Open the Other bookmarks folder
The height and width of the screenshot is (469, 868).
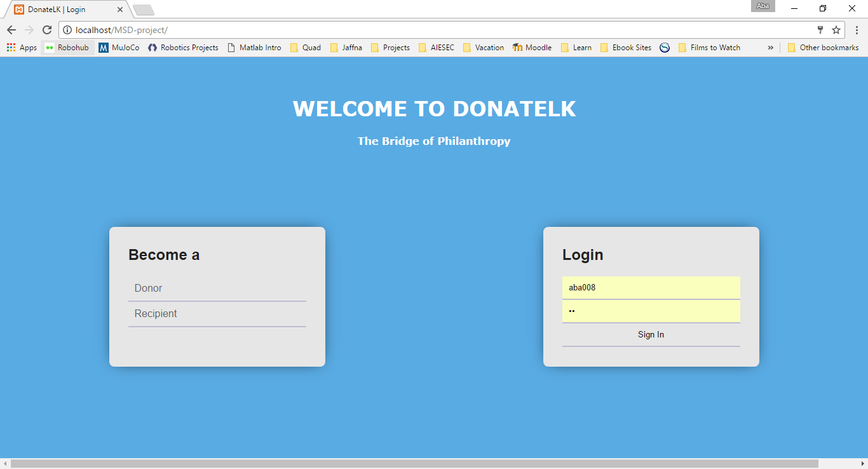coord(824,47)
